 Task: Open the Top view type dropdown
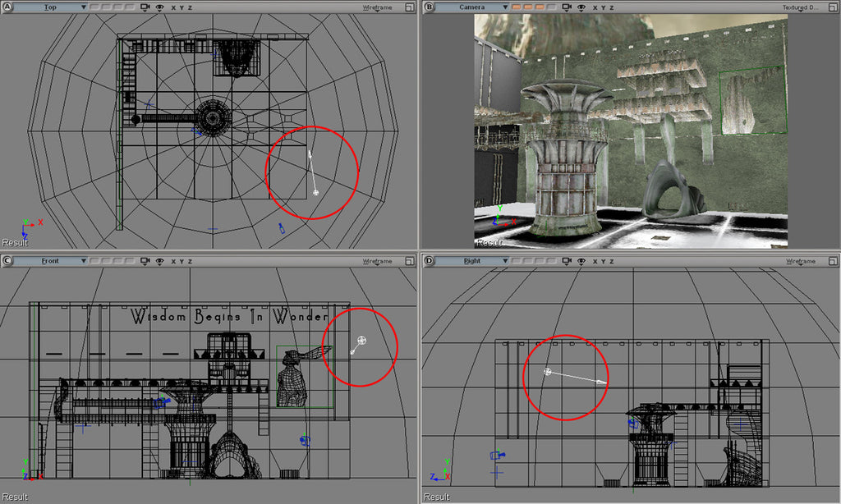84,7
